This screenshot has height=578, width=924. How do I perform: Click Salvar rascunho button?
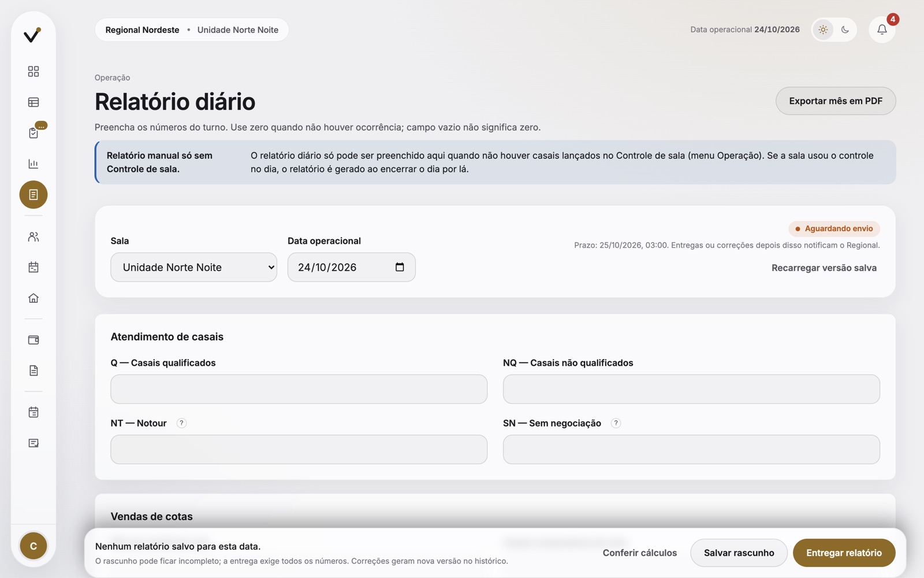[739, 553]
